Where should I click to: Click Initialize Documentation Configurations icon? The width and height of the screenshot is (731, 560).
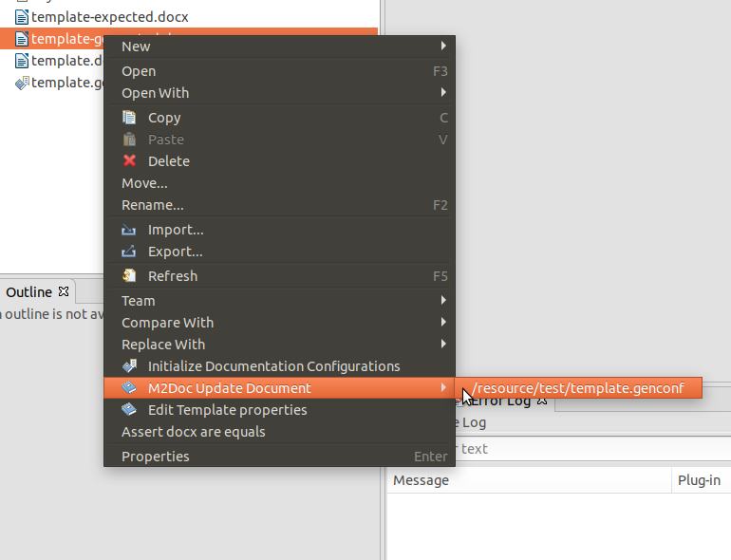pyautogui.click(x=129, y=366)
